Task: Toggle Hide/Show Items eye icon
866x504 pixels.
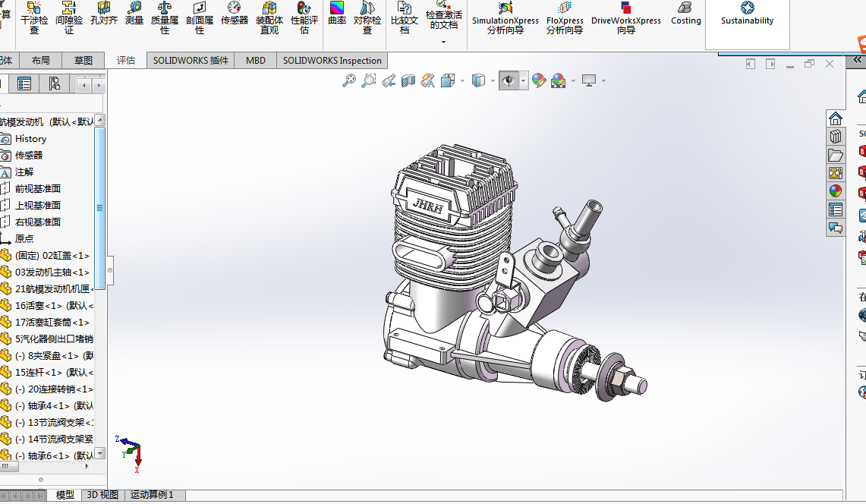Action: point(508,80)
